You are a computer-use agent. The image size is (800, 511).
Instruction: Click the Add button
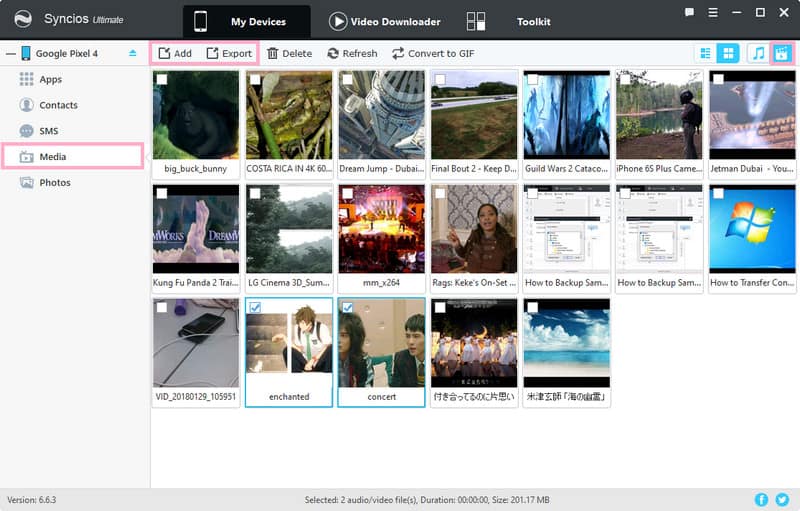(x=174, y=53)
